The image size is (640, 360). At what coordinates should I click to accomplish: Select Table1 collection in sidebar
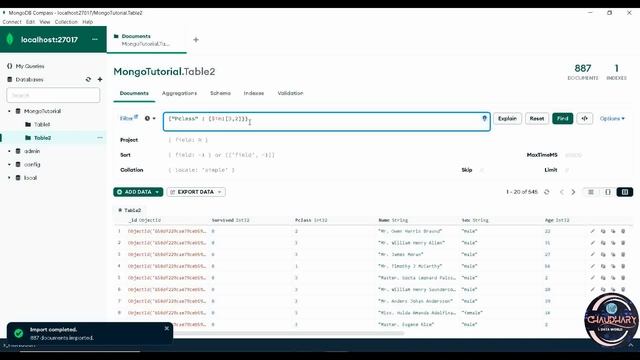(42, 124)
